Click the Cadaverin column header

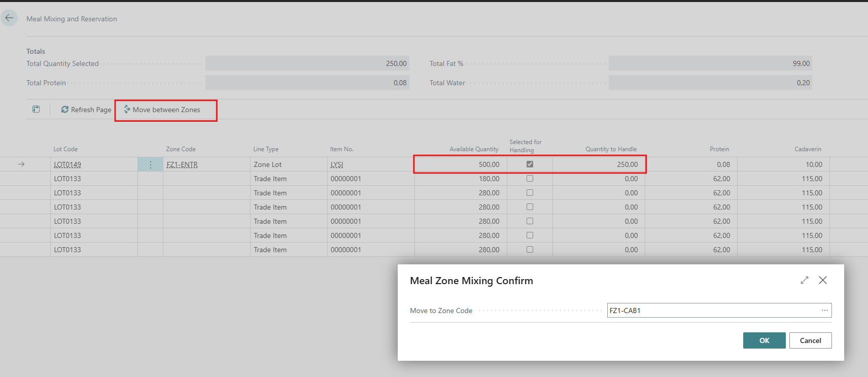(x=808, y=149)
